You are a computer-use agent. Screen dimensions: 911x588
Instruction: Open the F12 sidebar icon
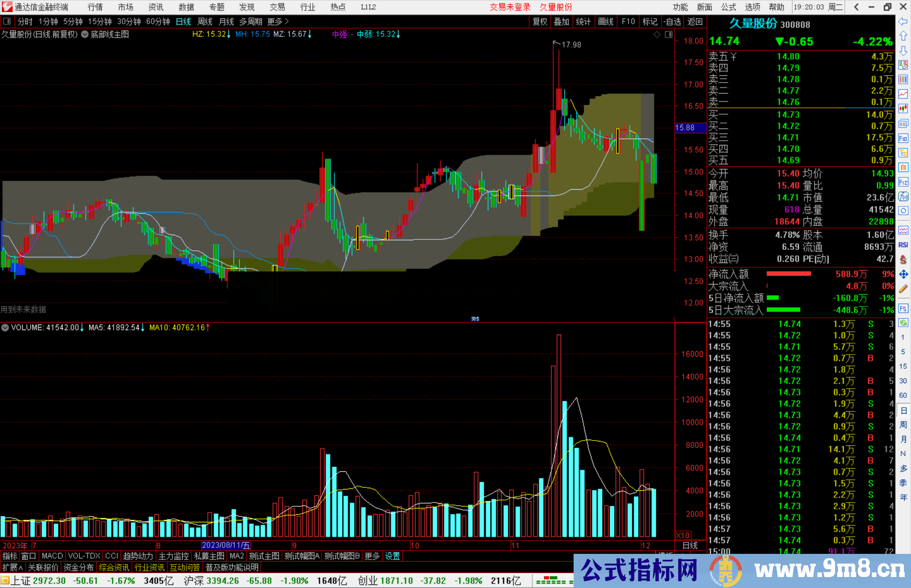point(903,182)
